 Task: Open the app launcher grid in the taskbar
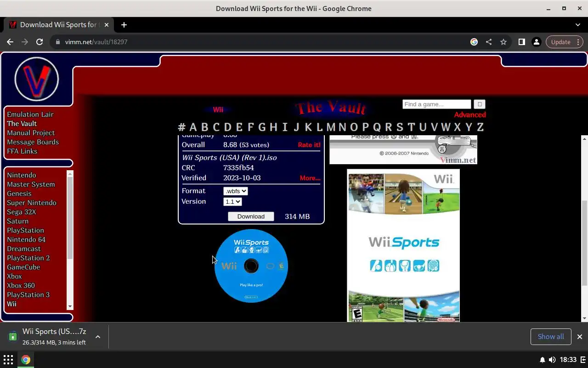pyautogui.click(x=8, y=360)
